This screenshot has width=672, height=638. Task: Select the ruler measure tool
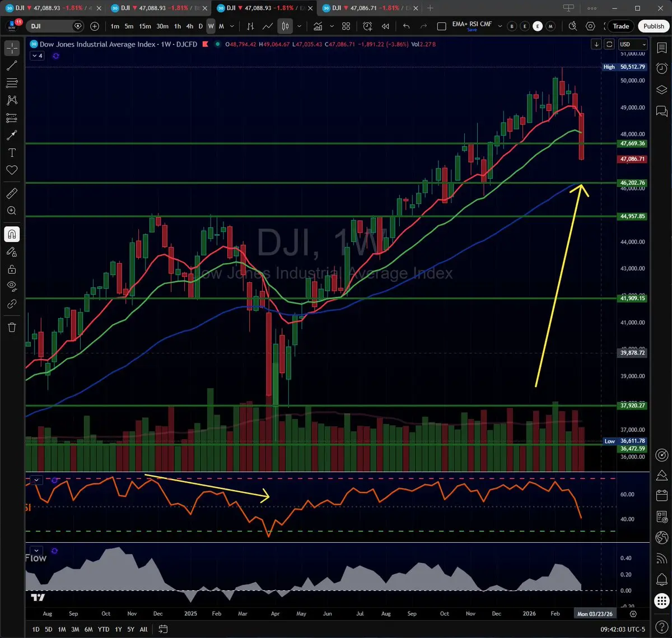(x=12, y=193)
